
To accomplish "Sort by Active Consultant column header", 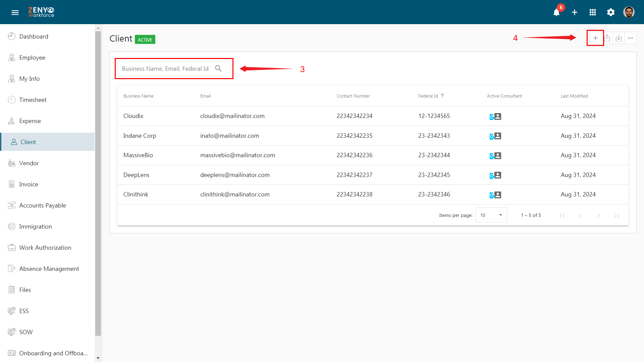I will pos(504,96).
